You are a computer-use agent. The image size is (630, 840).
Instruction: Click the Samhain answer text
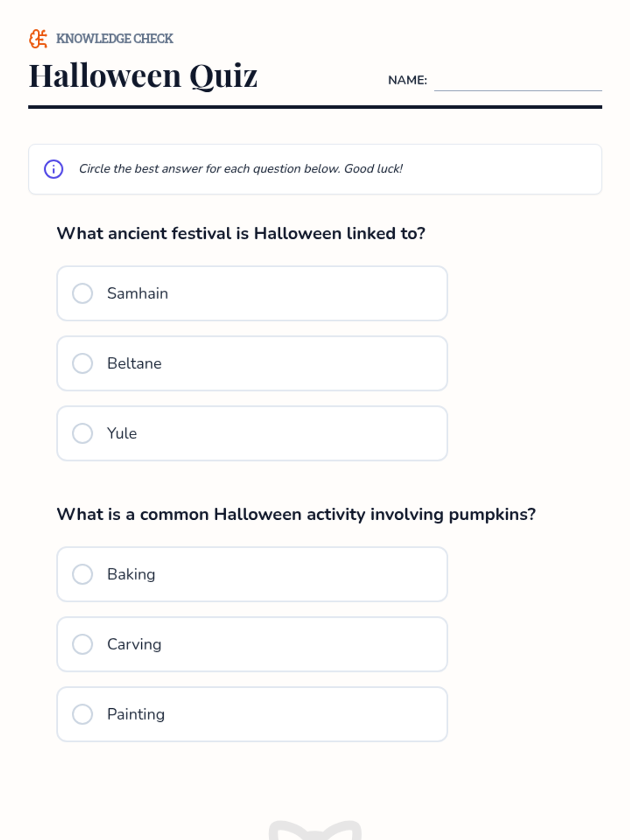pos(138,293)
